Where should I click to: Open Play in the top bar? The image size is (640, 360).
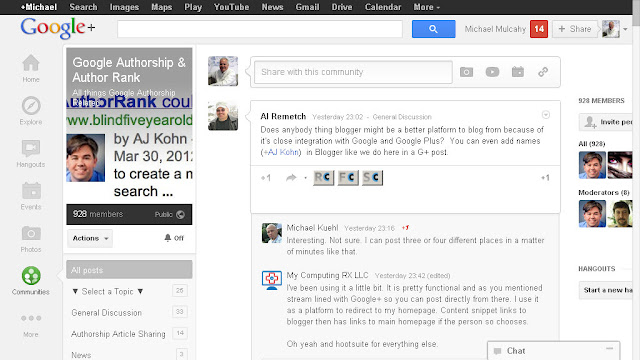pos(193,7)
